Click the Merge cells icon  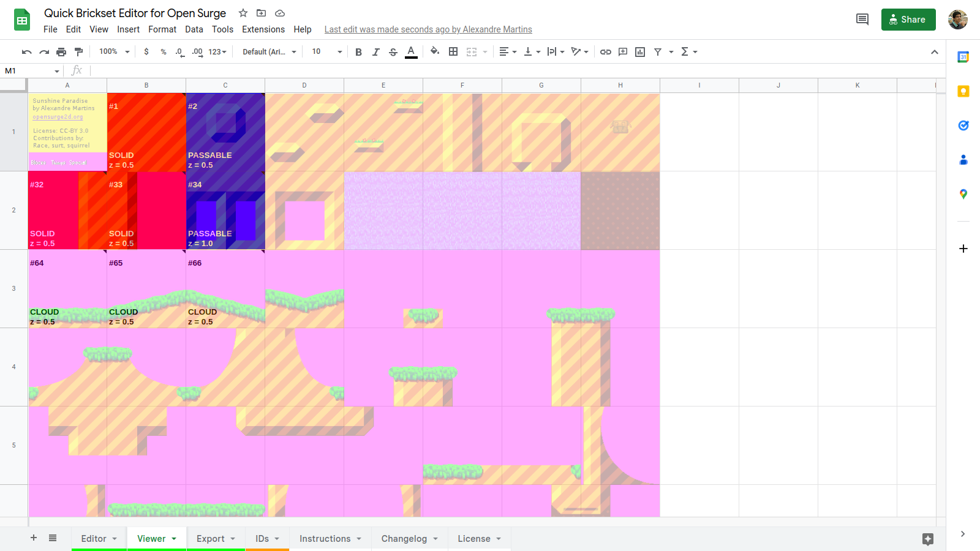[472, 52]
